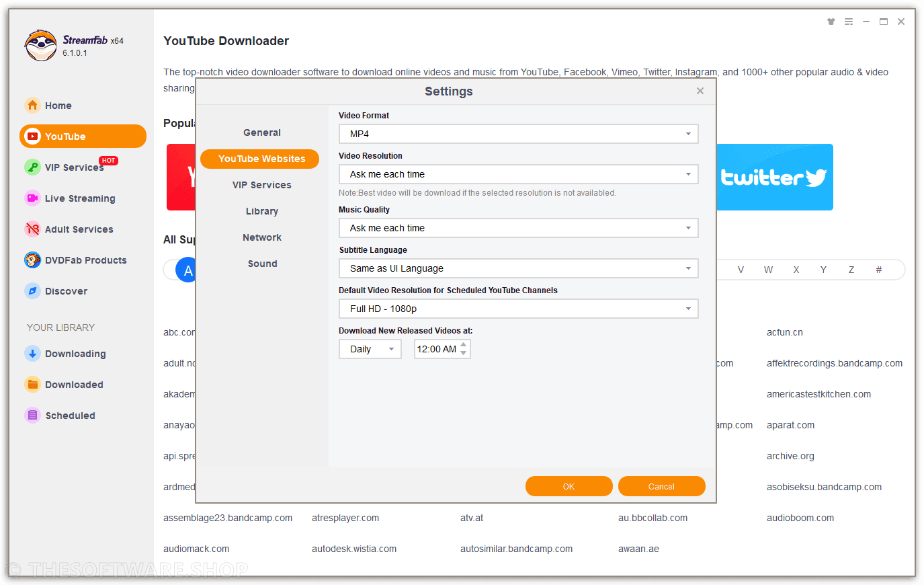
Task: Open Live Streaming section
Action: (80, 198)
